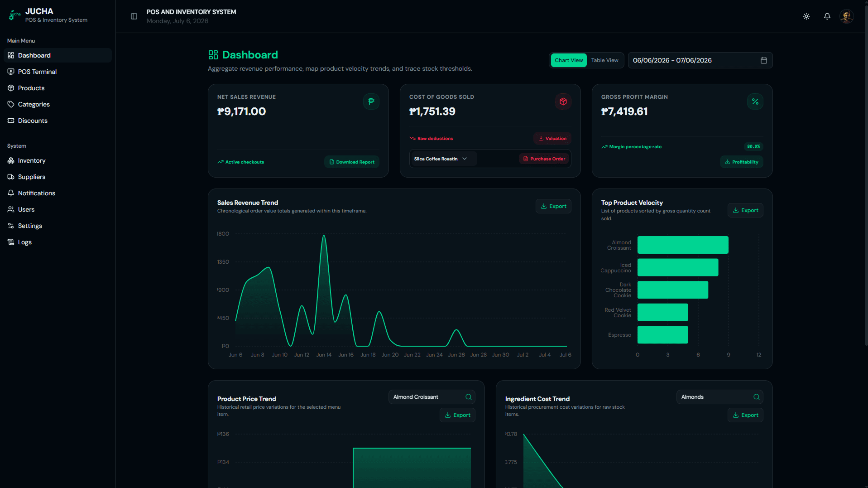Click the Iced Cappuccino bar

pyautogui.click(x=678, y=267)
